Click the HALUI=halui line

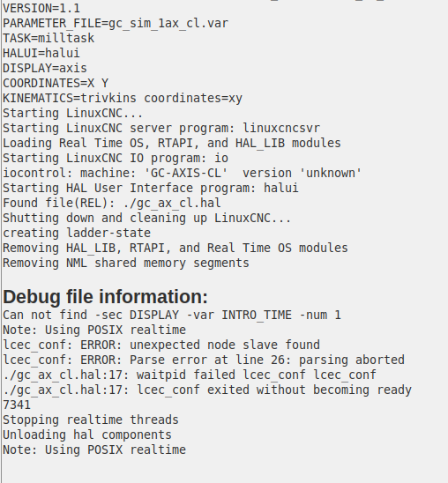[41, 53]
